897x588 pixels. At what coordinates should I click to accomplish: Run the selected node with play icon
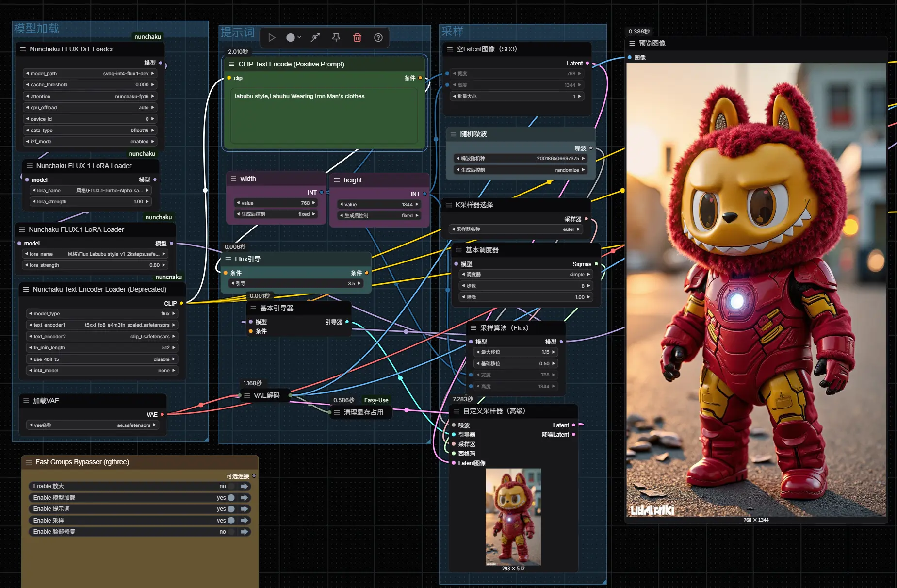272,38
